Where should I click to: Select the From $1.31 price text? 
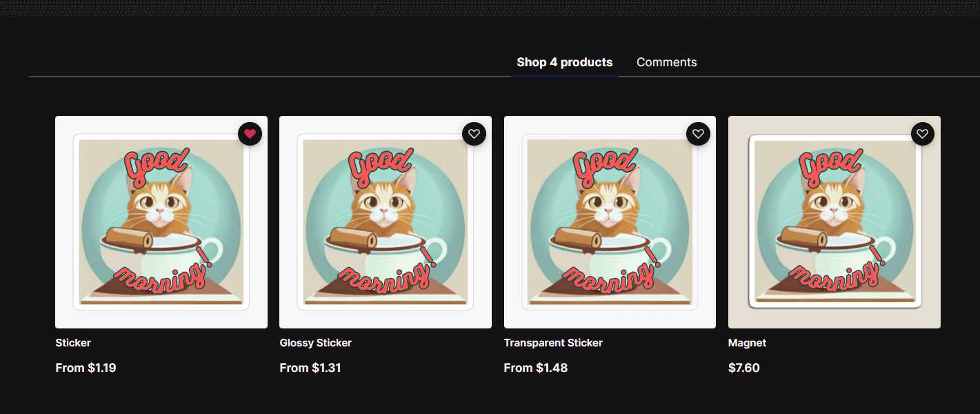[310, 368]
